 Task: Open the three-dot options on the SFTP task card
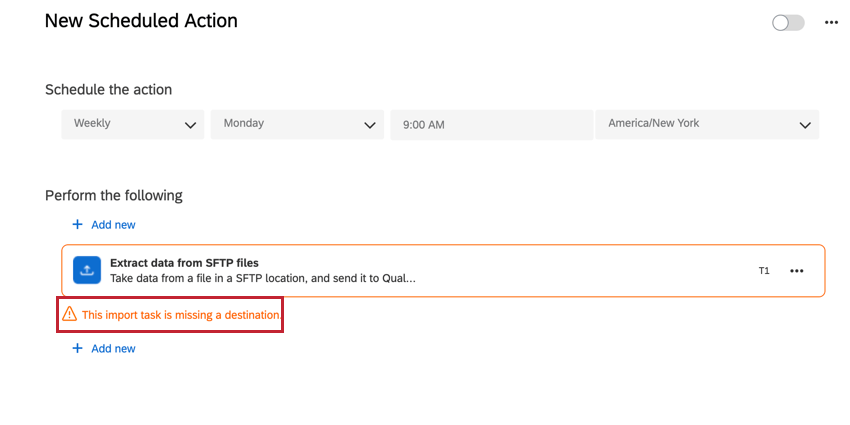point(796,271)
